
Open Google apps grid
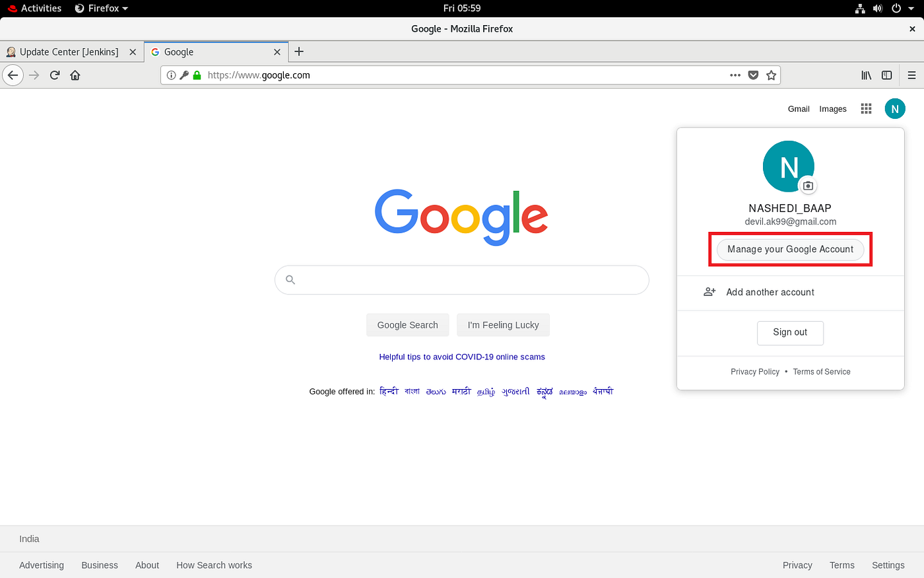[867, 109]
